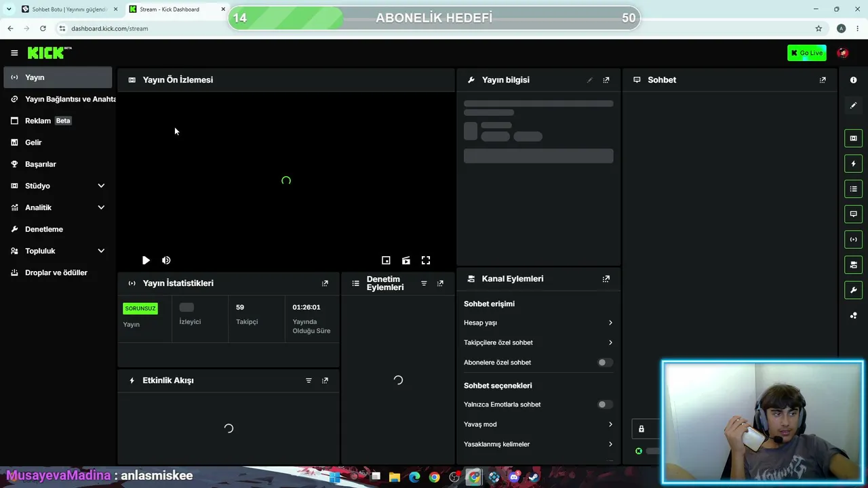This screenshot has width=868, height=488.
Task: Expand the Stüdyo menu chevron
Action: (101, 186)
